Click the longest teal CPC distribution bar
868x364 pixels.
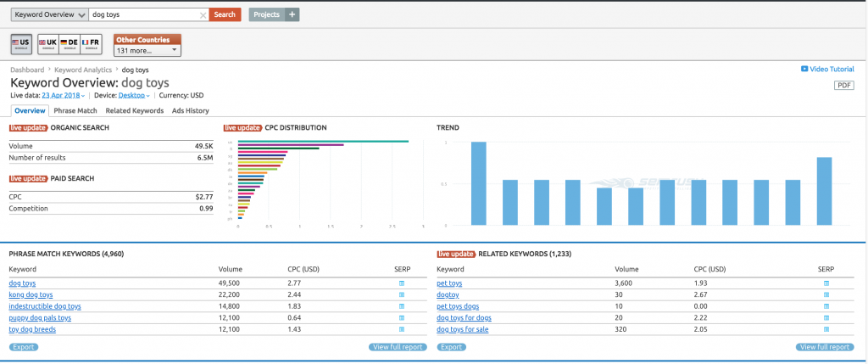[323, 142]
